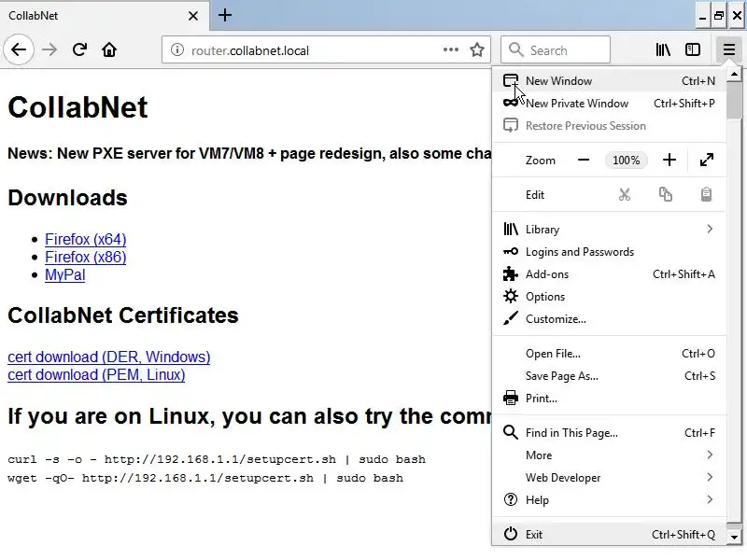The width and height of the screenshot is (747, 560).
Task: Open Options from the menu
Action: tap(610, 297)
